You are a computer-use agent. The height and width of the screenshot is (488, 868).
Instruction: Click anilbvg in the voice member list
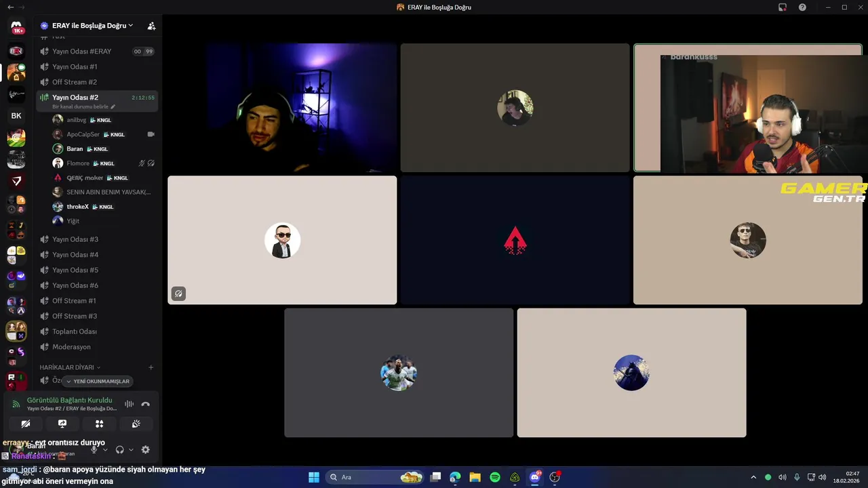point(103,120)
